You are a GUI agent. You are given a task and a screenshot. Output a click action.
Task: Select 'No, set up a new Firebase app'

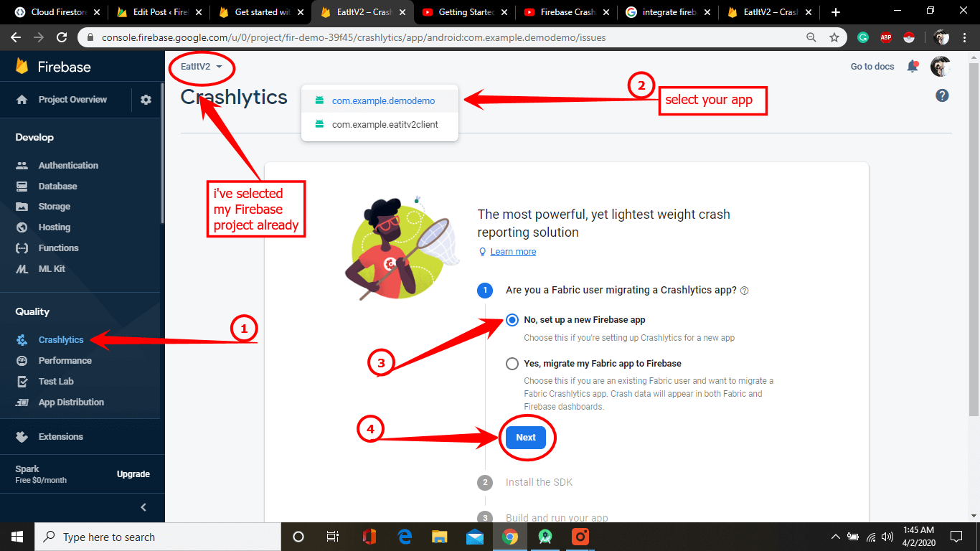pos(512,320)
